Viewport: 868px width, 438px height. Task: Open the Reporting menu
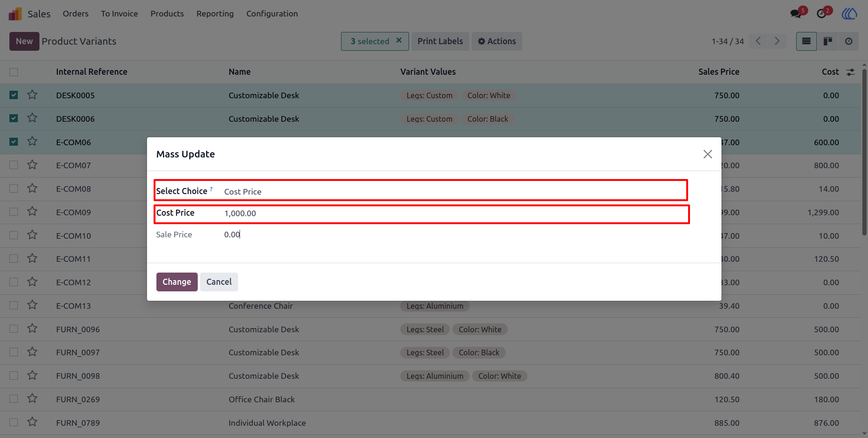point(215,14)
